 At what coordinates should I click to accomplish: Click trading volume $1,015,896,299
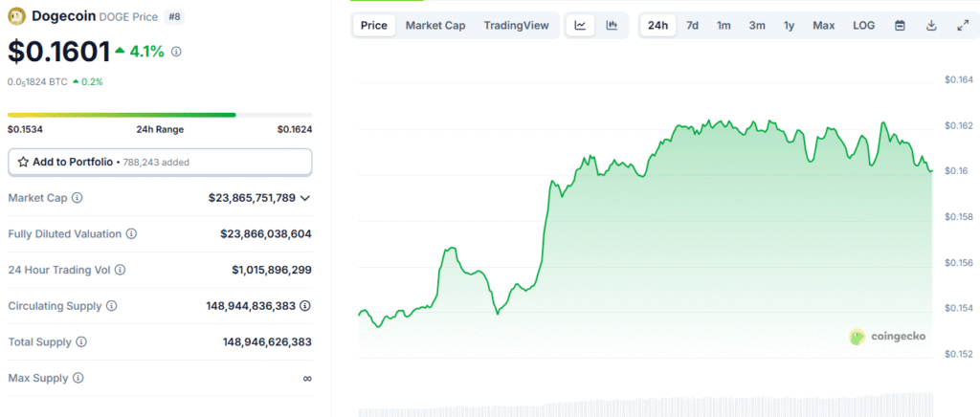pyautogui.click(x=272, y=271)
